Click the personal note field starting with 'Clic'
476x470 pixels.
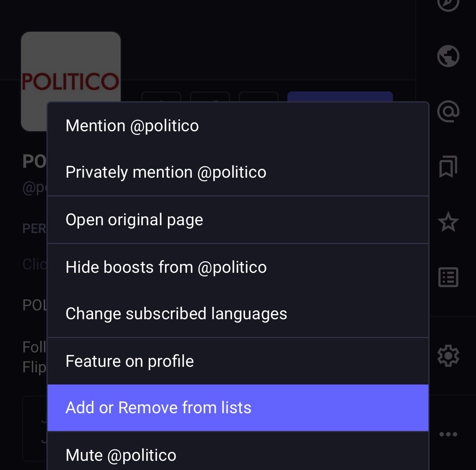click(x=34, y=264)
